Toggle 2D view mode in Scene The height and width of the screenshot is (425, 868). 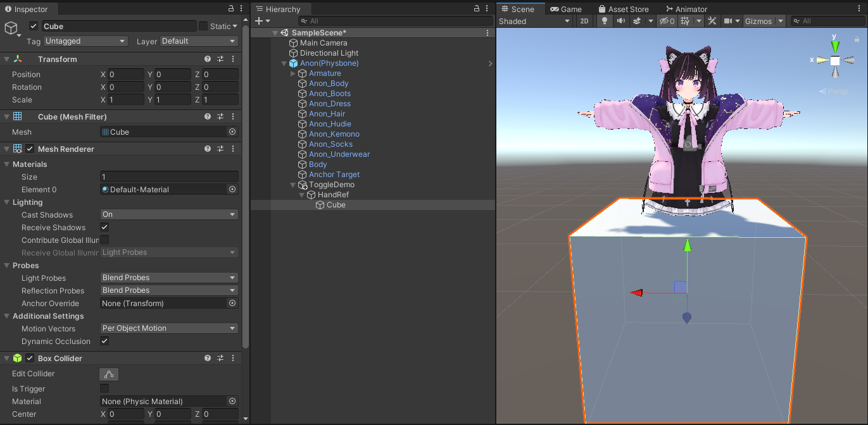click(584, 21)
